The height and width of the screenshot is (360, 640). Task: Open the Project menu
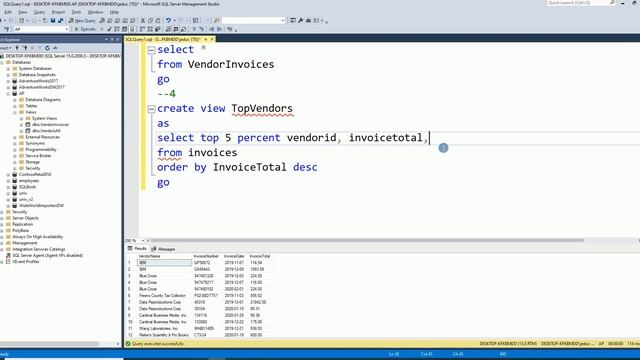(x=58, y=12)
